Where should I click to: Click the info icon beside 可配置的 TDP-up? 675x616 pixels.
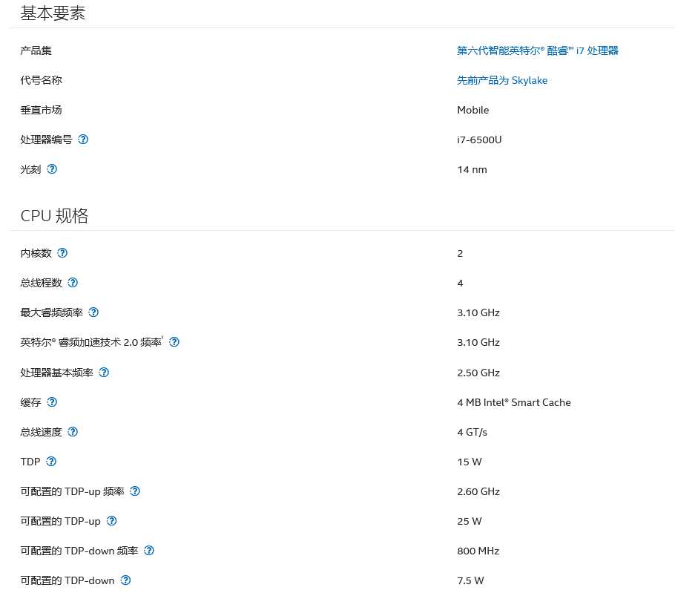[111, 521]
